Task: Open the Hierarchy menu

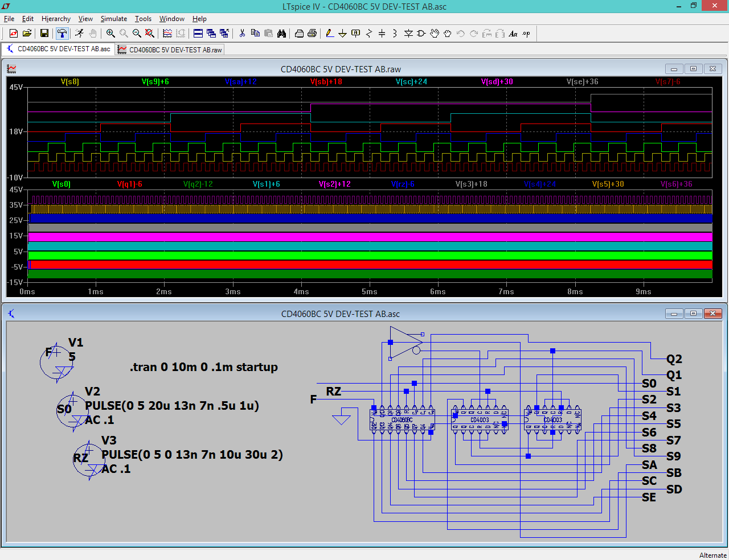Action: point(56,19)
